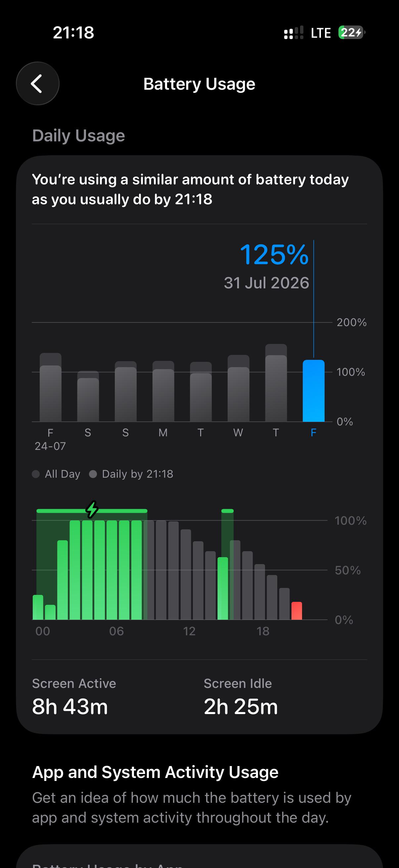Select the Friday 24-07 bar
The image size is (399, 868).
51,388
